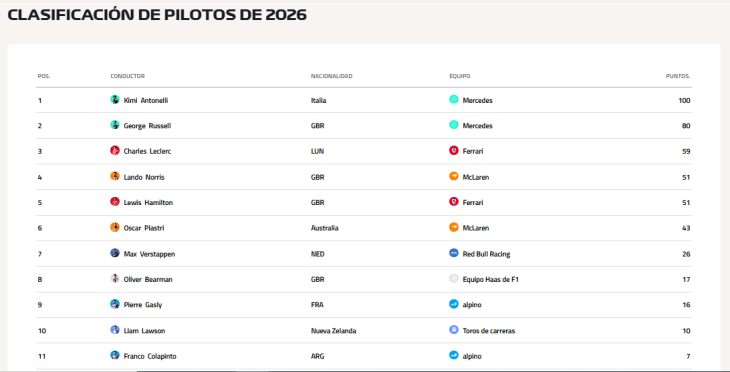Open Oscar Piastri's driver name link

point(144,228)
